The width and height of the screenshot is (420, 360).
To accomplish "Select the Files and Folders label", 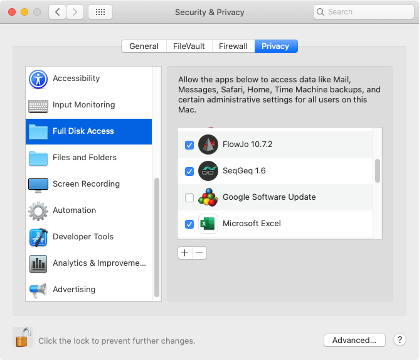I will [x=84, y=157].
